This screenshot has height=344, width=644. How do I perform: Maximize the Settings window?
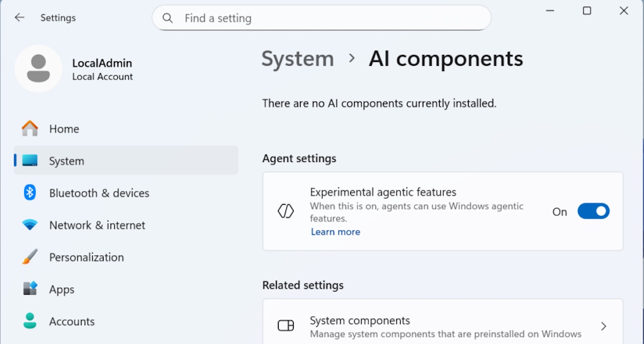pyautogui.click(x=587, y=11)
